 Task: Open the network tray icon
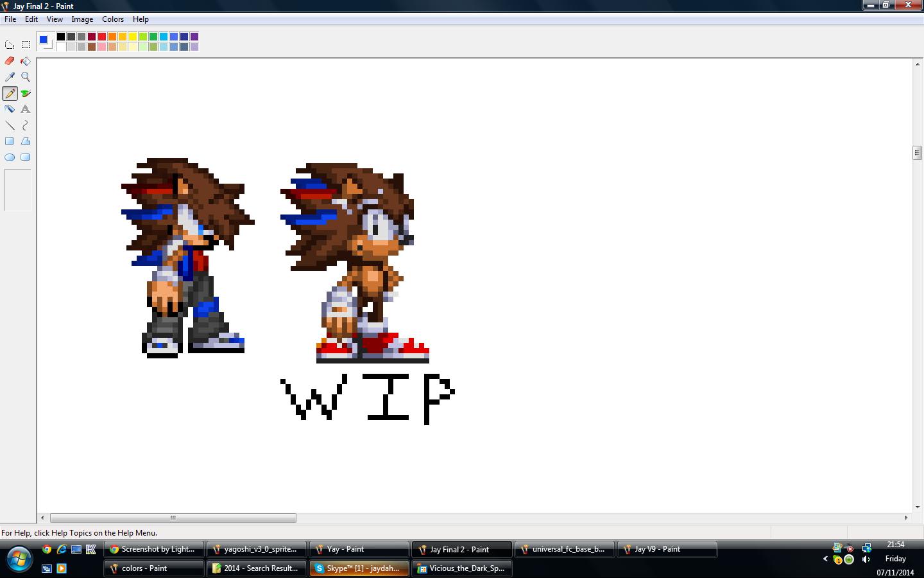tap(866, 548)
